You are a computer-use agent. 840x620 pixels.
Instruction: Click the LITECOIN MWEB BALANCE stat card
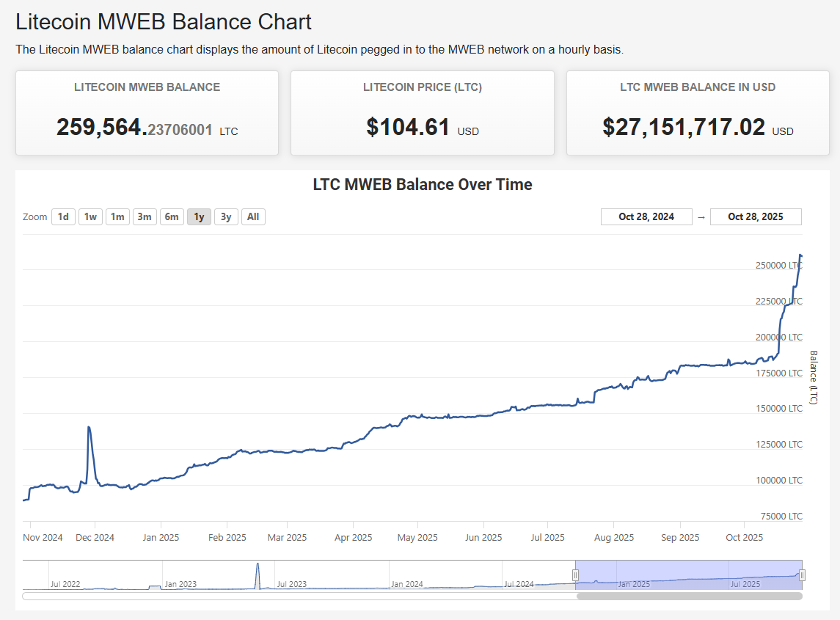(x=147, y=112)
